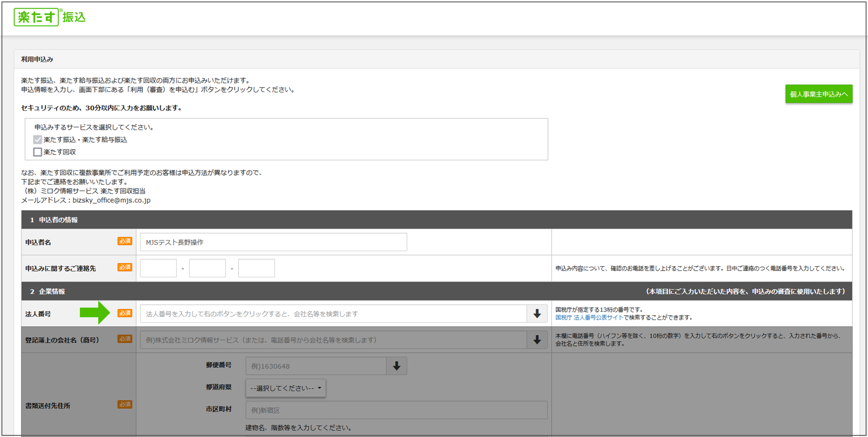This screenshot has width=868, height=437.
Task: Click the 法人番号 input field
Action: (x=333, y=313)
